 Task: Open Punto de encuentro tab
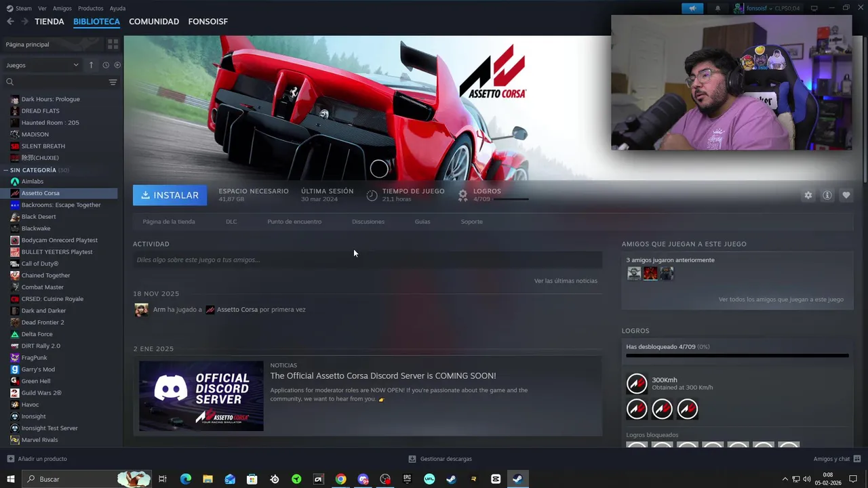(x=294, y=222)
